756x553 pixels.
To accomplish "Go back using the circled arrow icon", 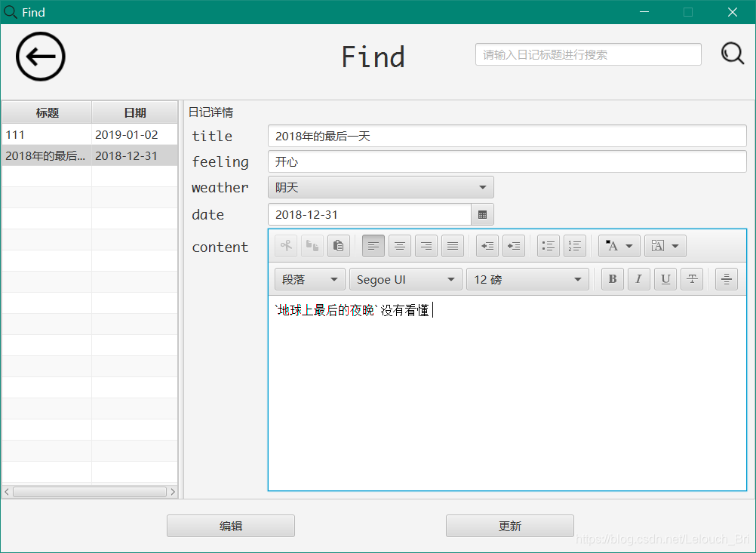I will pyautogui.click(x=41, y=57).
